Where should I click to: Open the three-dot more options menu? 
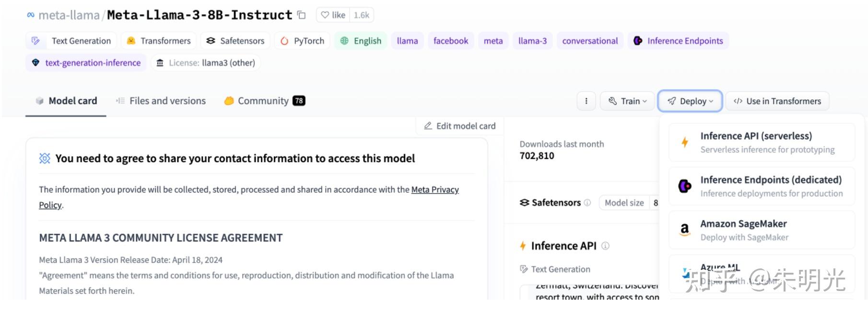coord(586,101)
